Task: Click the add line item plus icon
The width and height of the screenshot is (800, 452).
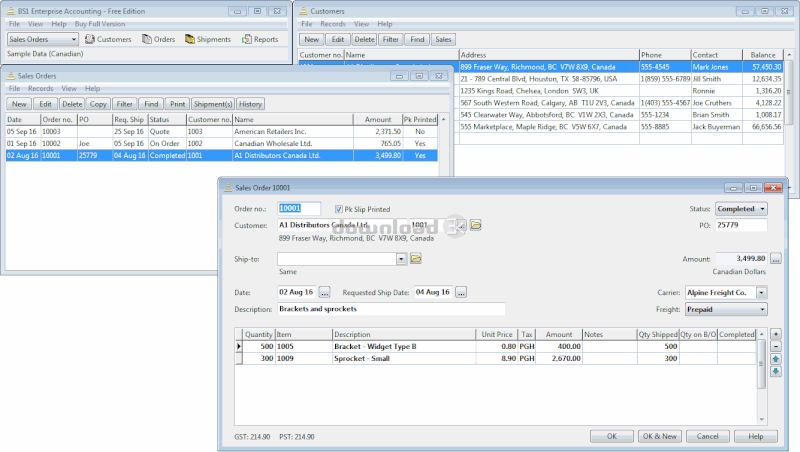Action: (775, 334)
